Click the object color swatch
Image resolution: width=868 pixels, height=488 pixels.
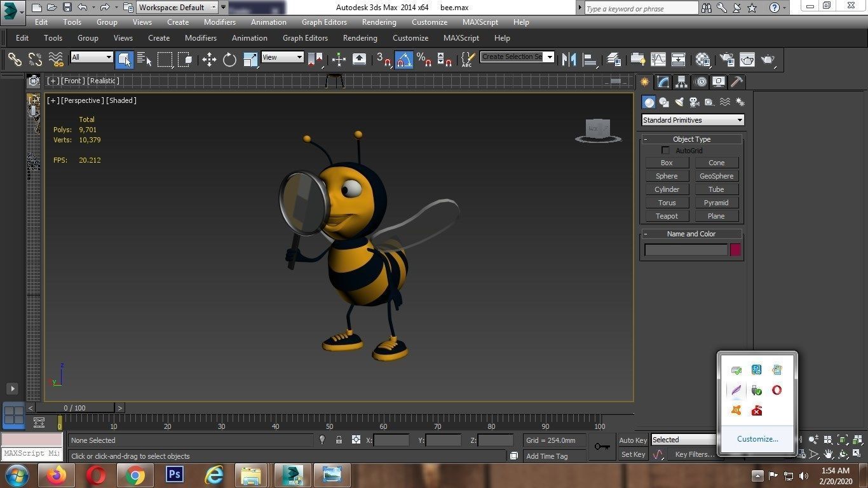click(x=735, y=250)
